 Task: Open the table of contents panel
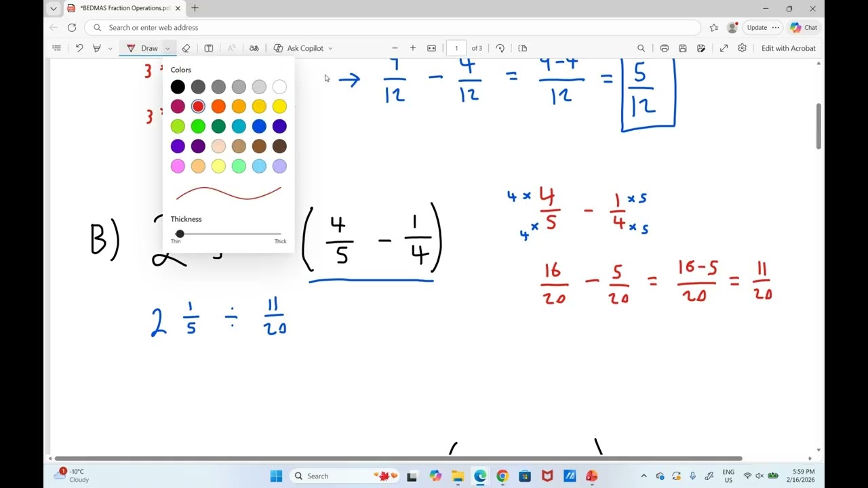[56, 48]
